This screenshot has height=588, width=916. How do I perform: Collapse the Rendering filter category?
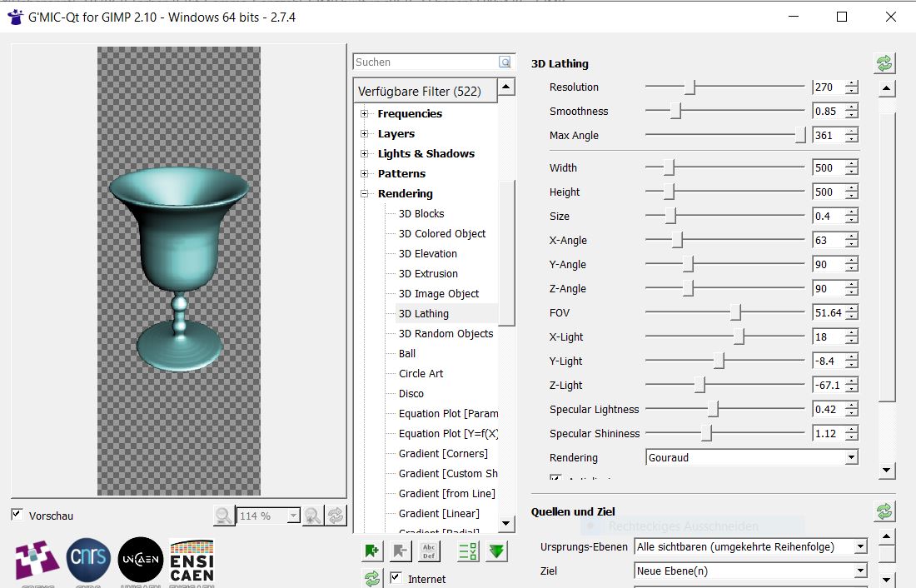pyautogui.click(x=365, y=194)
